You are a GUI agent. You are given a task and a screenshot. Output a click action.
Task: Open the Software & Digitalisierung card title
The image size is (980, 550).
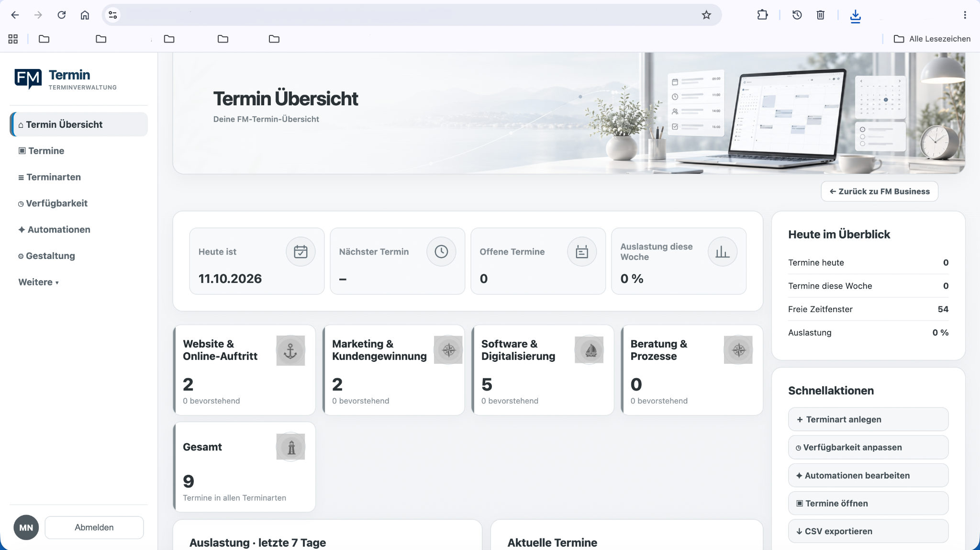point(518,350)
